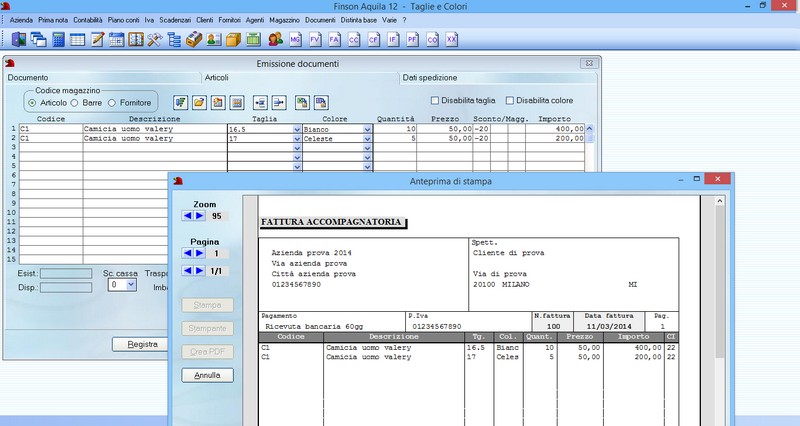
Task: Open the FA document icon
Action: tap(335, 39)
